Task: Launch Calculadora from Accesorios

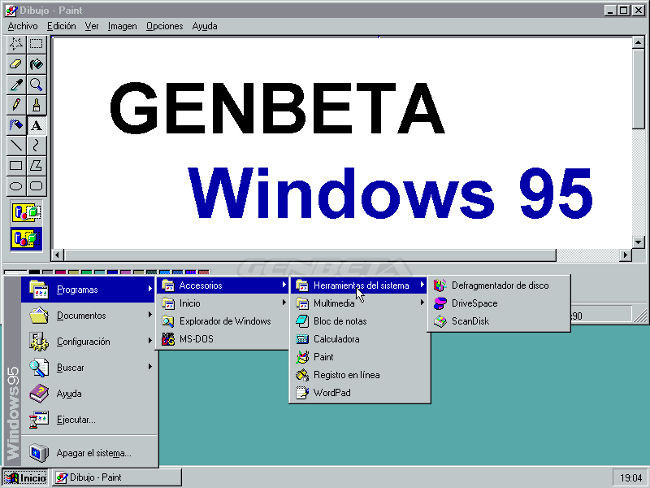Action: coord(359,339)
